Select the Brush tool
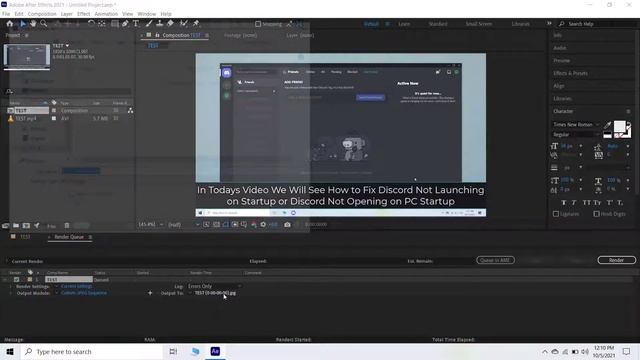 click(x=149, y=24)
